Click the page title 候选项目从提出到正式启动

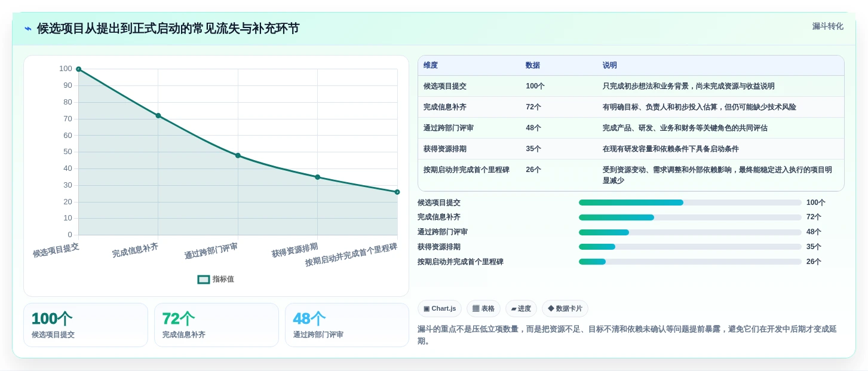[168, 29]
